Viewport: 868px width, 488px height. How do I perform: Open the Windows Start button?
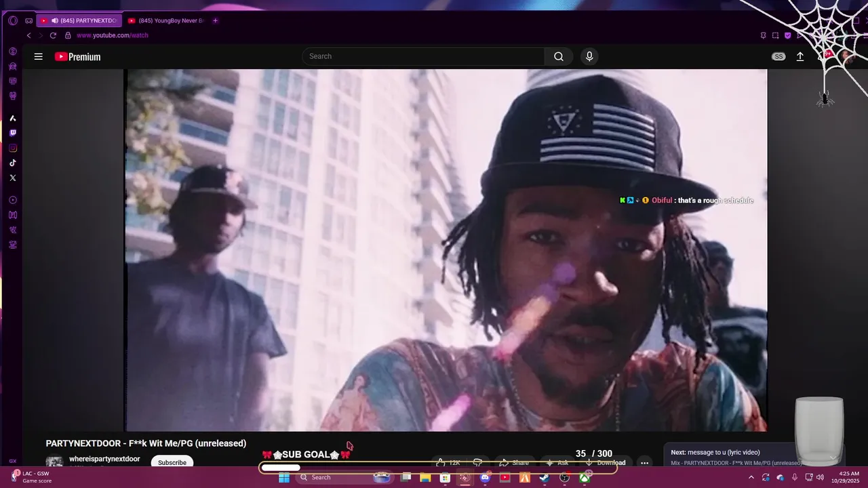point(284,477)
